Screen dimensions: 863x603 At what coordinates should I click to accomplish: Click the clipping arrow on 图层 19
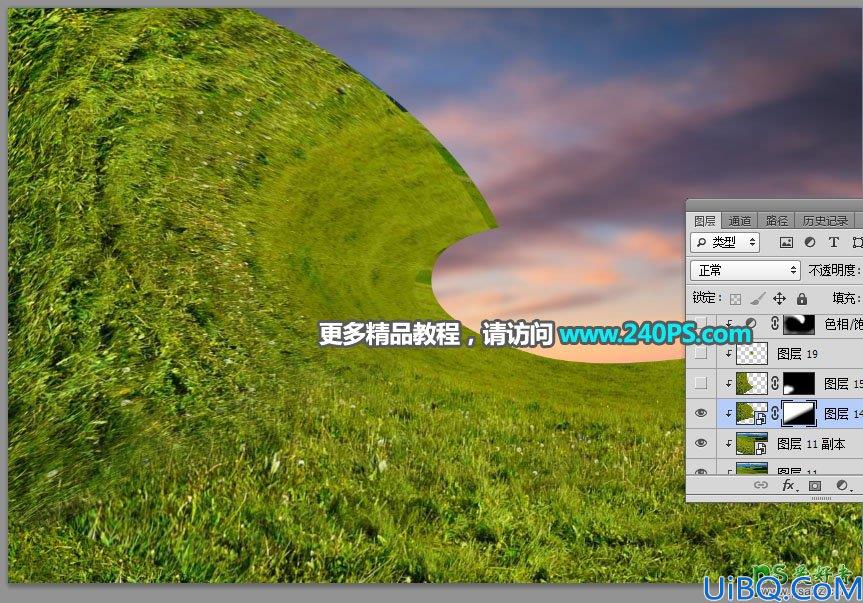[x=728, y=353]
